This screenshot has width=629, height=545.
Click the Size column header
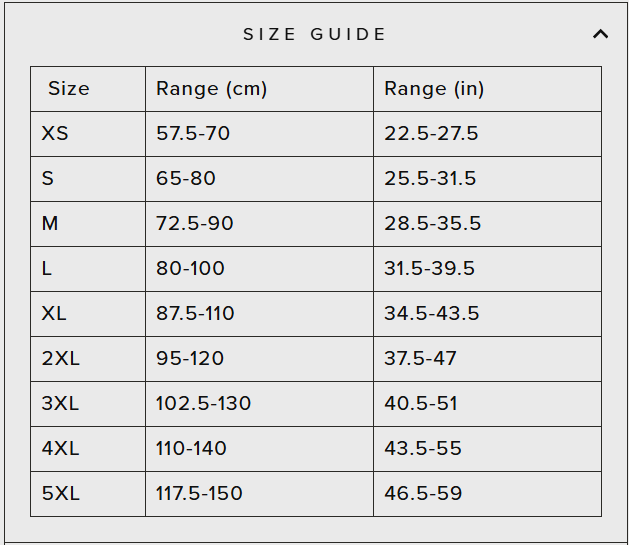click(69, 89)
